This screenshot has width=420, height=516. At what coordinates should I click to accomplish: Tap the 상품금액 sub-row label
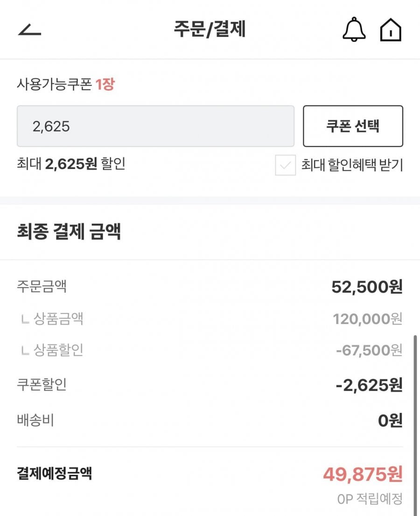[58, 319]
